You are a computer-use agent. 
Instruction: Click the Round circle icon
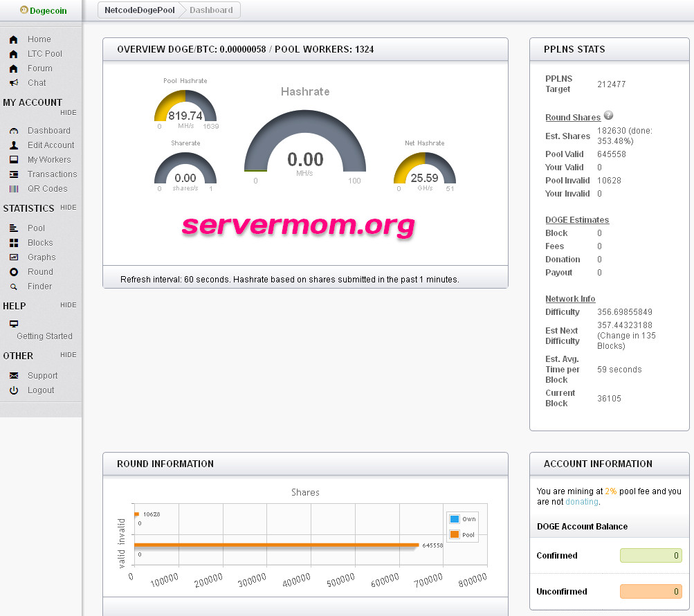[x=14, y=272]
